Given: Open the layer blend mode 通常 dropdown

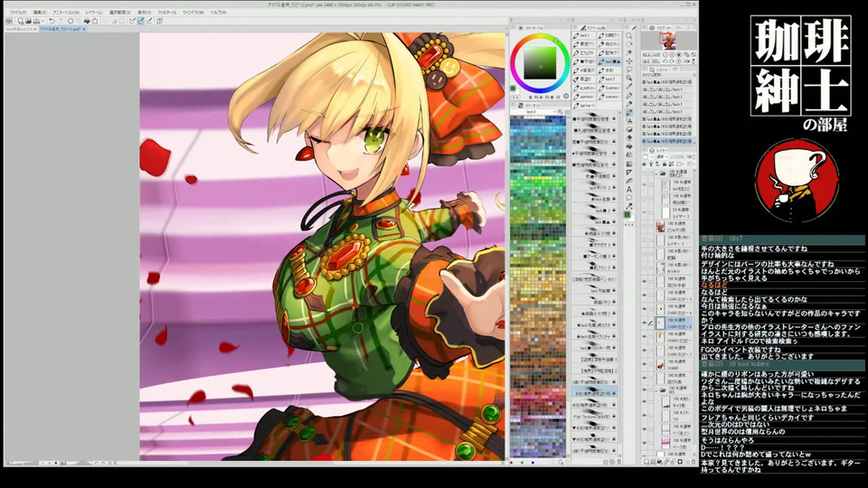Looking at the screenshot, I should click(662, 157).
